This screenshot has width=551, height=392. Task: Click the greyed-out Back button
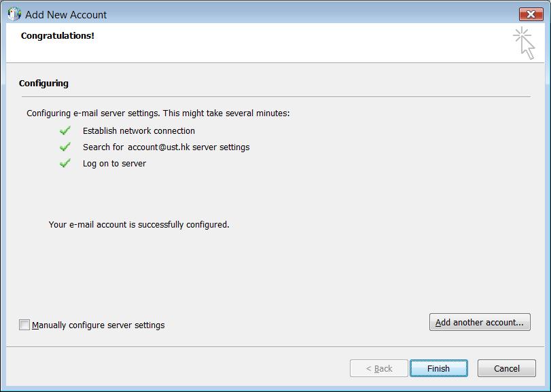click(x=378, y=368)
